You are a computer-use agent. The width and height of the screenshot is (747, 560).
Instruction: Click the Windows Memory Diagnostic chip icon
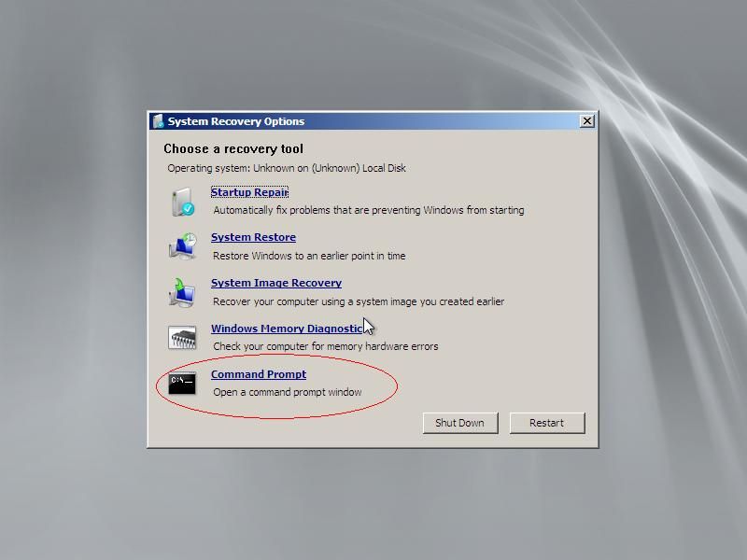182,337
